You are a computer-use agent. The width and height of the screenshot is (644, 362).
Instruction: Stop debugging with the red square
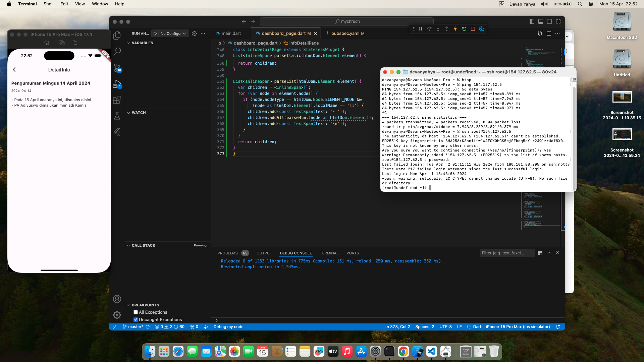tap(473, 29)
